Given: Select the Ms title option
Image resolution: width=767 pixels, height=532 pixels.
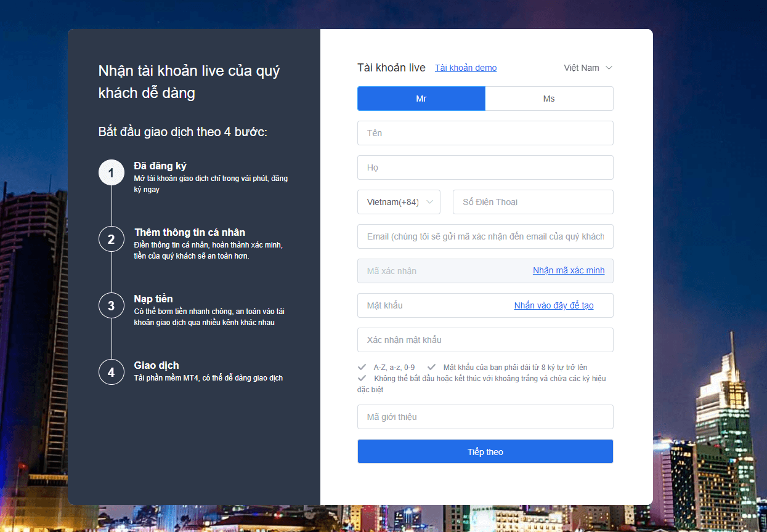Looking at the screenshot, I should click(549, 99).
